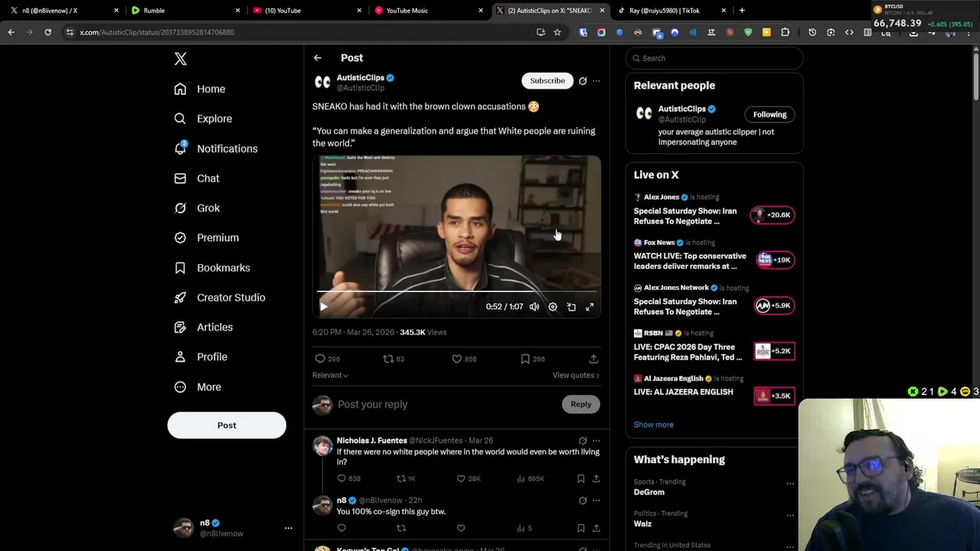Open Chat in the sidebar
This screenshot has width=980, height=551.
196,178
